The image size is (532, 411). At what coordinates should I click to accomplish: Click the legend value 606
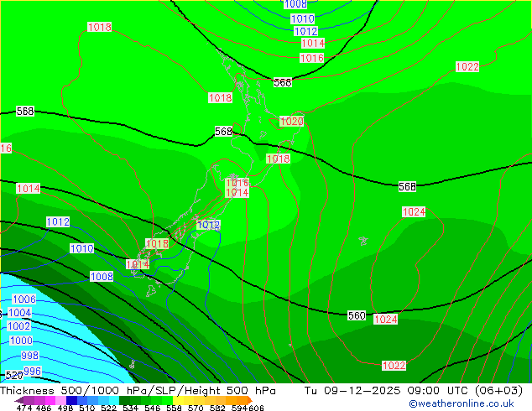tap(256, 408)
